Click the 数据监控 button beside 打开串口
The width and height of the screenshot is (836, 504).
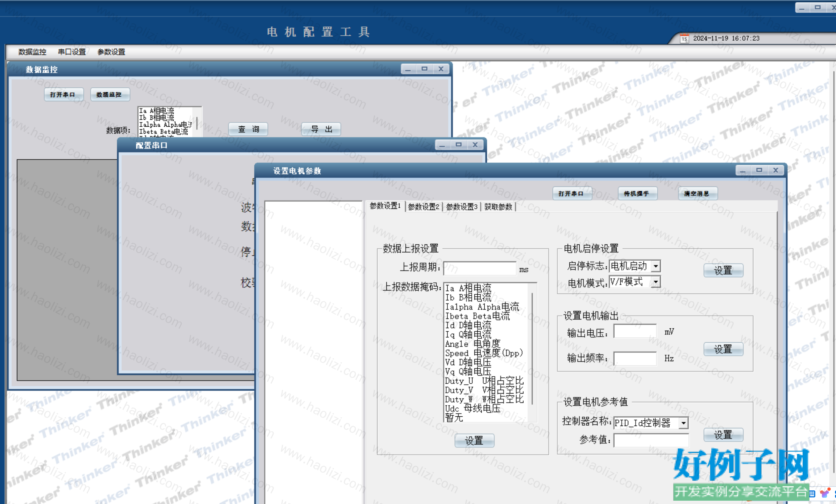pyautogui.click(x=110, y=94)
